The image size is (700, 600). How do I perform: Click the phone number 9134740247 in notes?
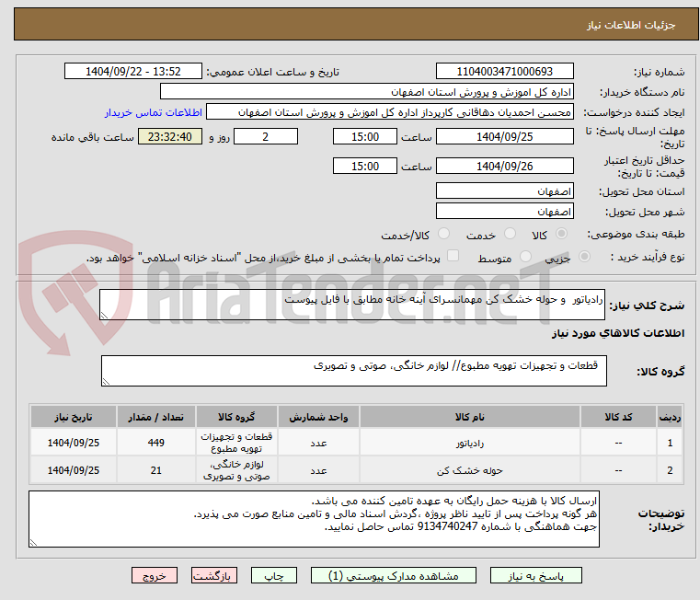pyautogui.click(x=447, y=526)
